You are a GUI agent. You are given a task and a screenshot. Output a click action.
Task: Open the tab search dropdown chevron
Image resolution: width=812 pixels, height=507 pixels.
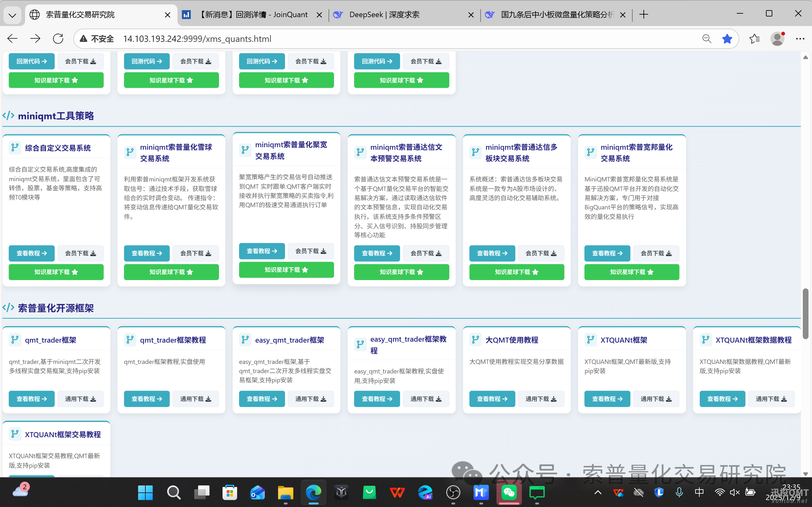[x=12, y=14]
